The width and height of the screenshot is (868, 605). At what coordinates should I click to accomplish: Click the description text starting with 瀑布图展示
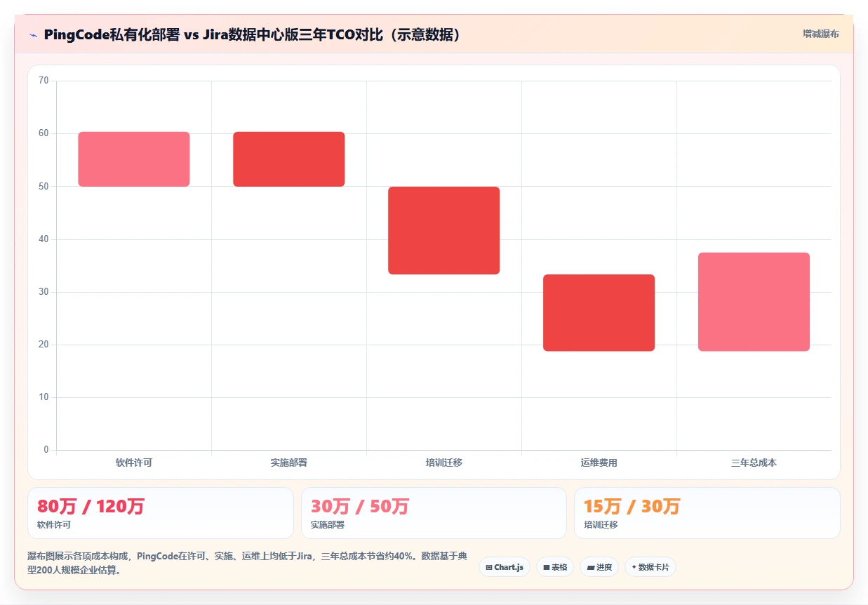[247, 563]
